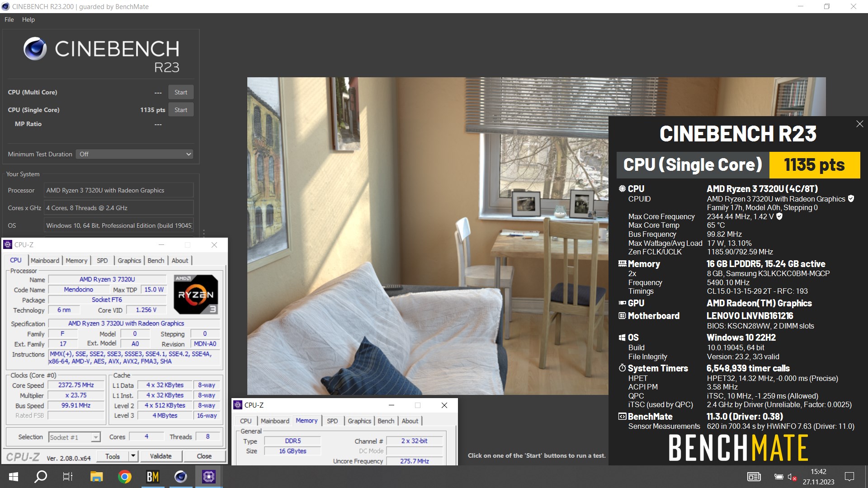Click the lower CPU-Z window title icon
This screenshot has height=488, width=868.
[238, 405]
